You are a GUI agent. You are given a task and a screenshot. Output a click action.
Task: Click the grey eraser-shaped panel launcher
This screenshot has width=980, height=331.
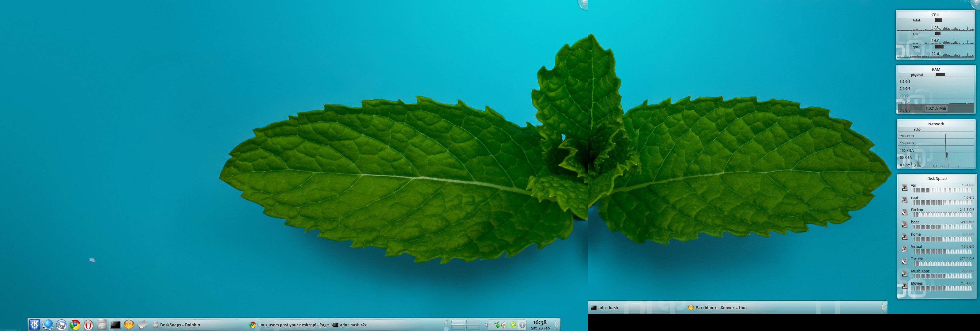142,325
